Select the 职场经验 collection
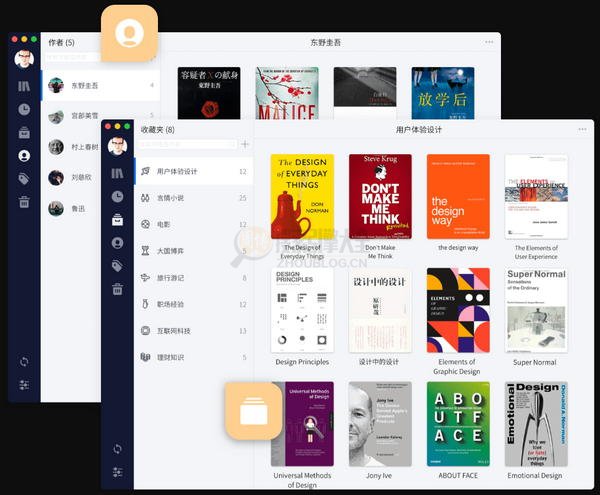 tap(194, 304)
